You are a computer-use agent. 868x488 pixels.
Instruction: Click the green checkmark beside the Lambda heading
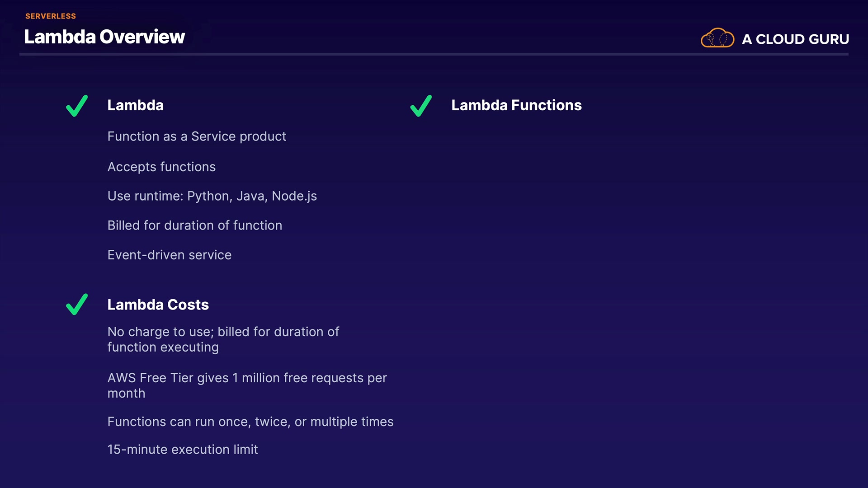(x=77, y=106)
